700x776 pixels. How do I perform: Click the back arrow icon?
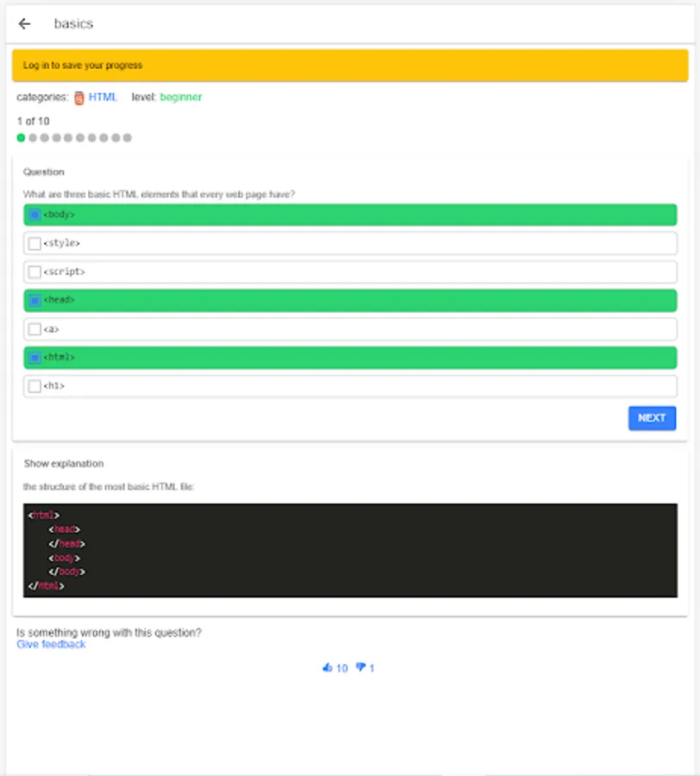24,24
